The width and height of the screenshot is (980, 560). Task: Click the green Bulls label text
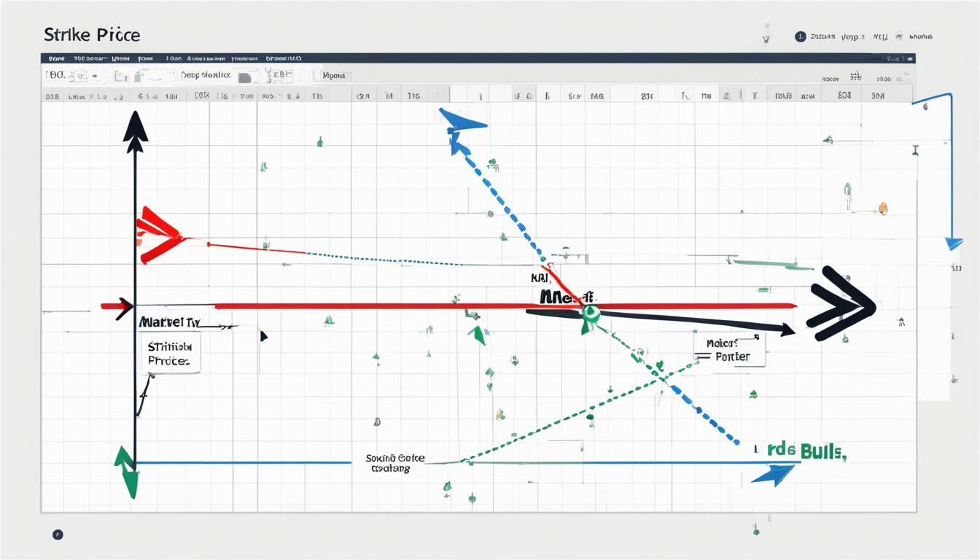pyautogui.click(x=822, y=451)
